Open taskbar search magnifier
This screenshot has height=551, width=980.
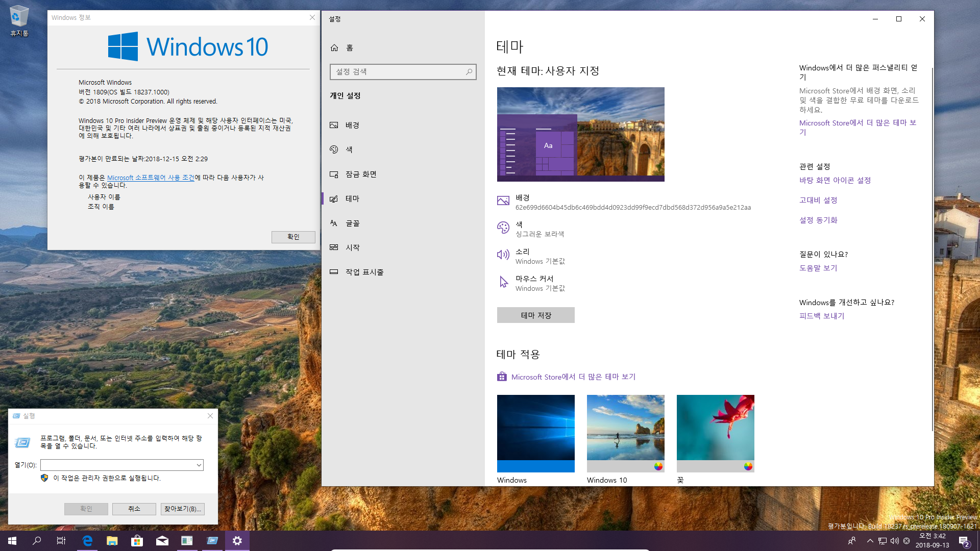[x=37, y=541]
